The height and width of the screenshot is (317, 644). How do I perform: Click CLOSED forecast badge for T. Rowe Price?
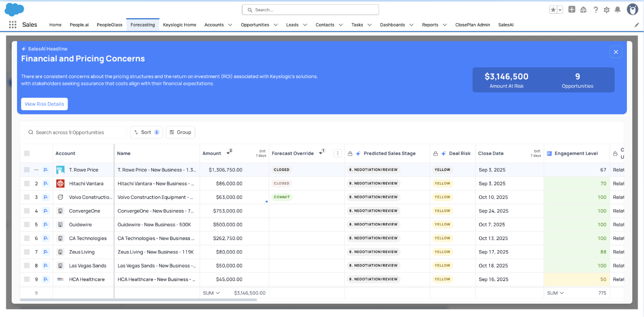pos(282,170)
